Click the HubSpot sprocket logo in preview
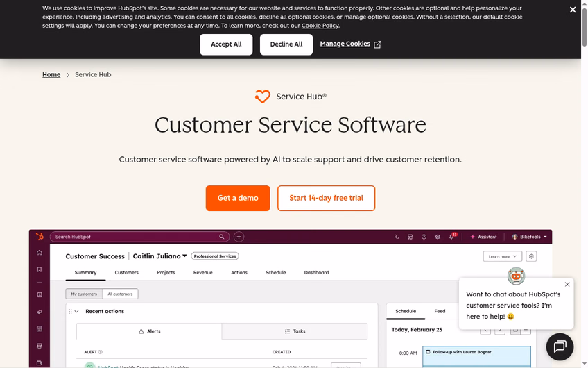The image size is (588, 368). tap(40, 237)
